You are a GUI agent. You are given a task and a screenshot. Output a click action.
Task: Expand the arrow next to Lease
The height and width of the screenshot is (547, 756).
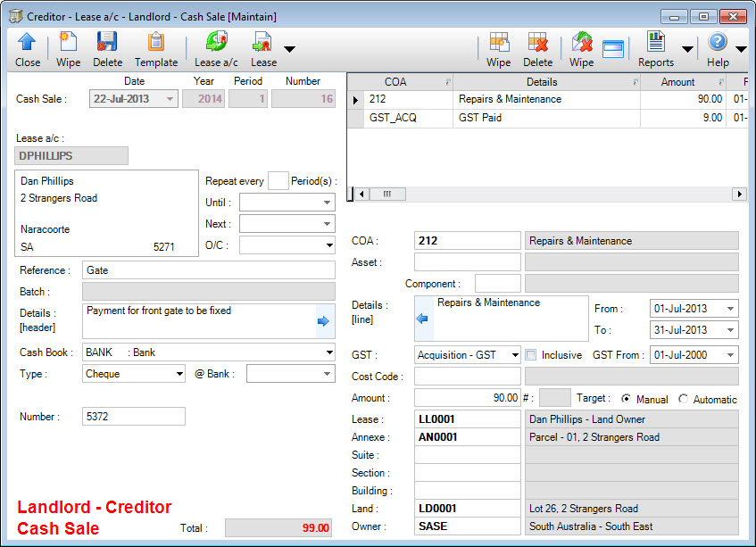click(x=289, y=49)
